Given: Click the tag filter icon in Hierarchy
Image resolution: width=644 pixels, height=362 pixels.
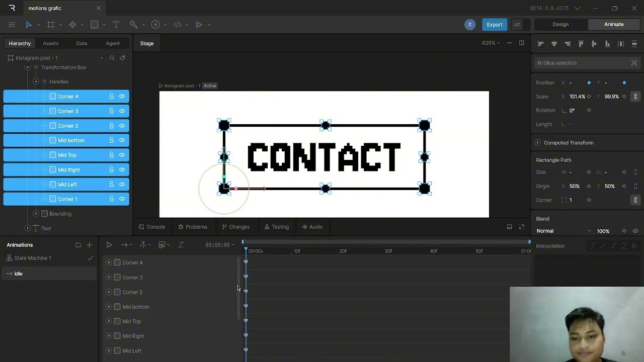Looking at the screenshot, I should pyautogui.click(x=122, y=58).
